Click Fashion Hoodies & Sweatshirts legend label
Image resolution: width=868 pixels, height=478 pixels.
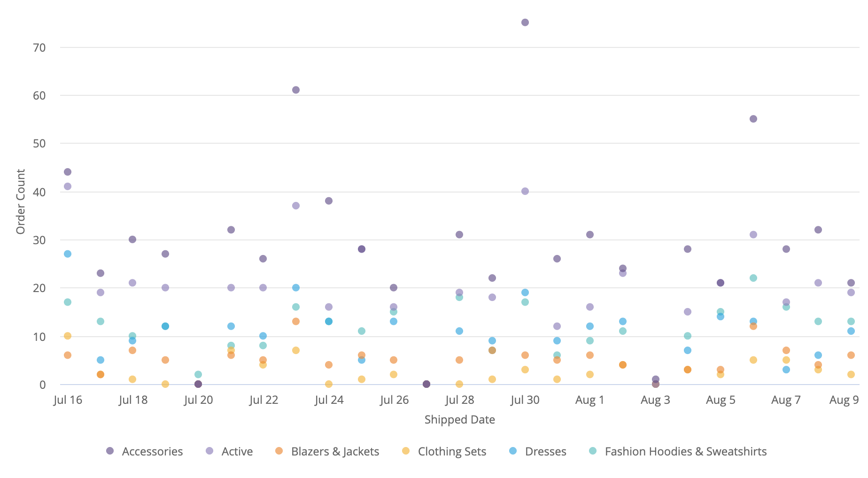(685, 451)
